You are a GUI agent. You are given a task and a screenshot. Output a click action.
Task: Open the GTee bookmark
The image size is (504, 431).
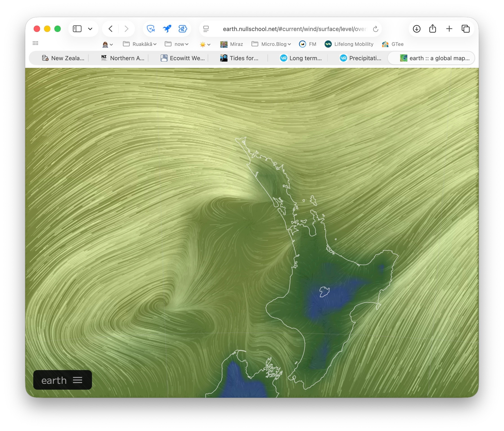click(393, 44)
